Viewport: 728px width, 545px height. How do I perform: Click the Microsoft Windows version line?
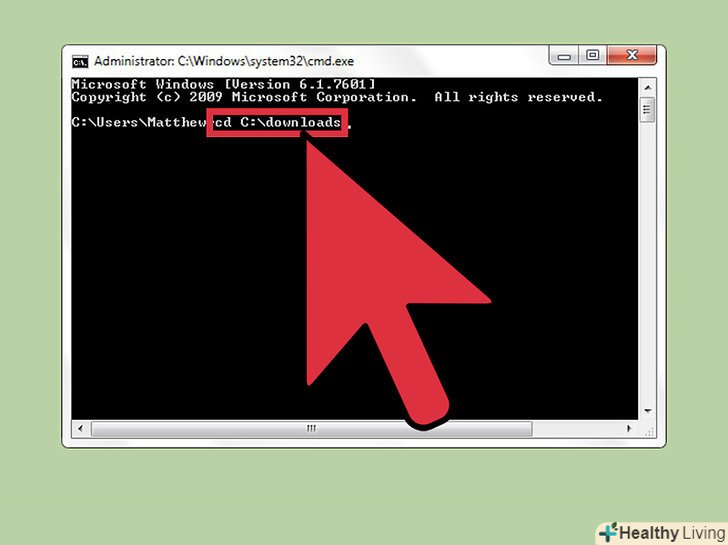[x=223, y=84]
